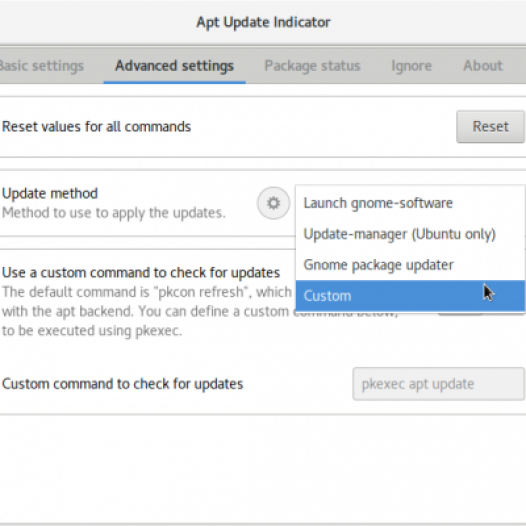This screenshot has height=526, width=526.
Task: Open the Package status tab
Action: point(312,66)
